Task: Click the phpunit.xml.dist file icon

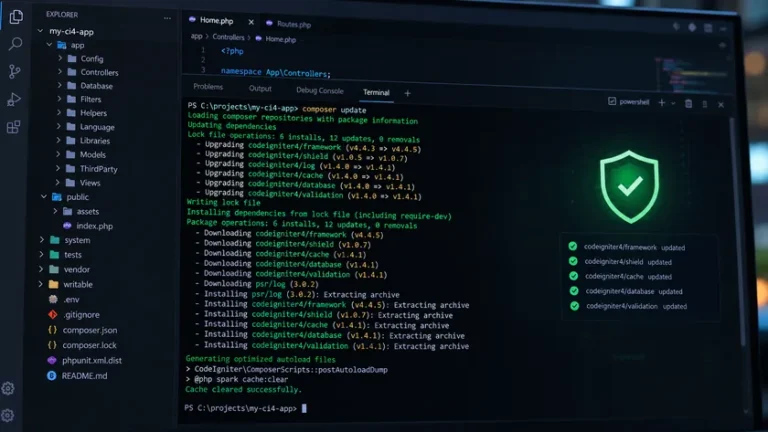Action: pos(52,360)
